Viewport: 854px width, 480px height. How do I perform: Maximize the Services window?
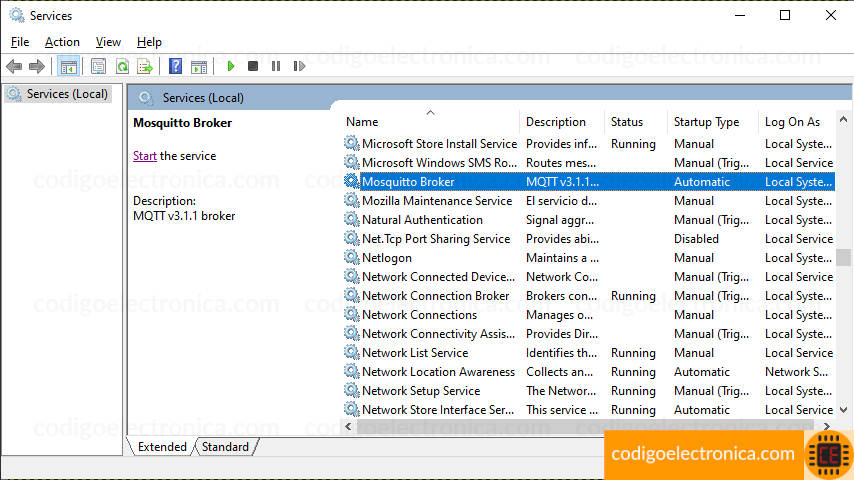[x=785, y=15]
